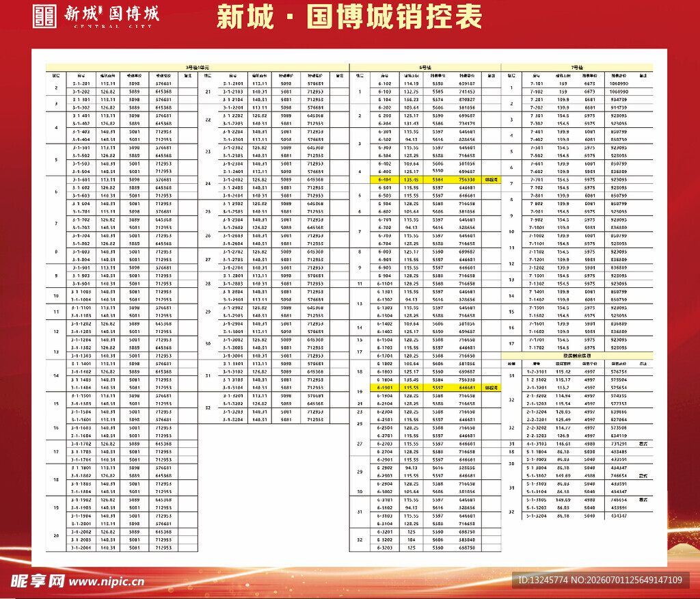Click room number cell 3-1-2103
Image resolution: width=700 pixels, height=599 pixels.
click(233, 92)
